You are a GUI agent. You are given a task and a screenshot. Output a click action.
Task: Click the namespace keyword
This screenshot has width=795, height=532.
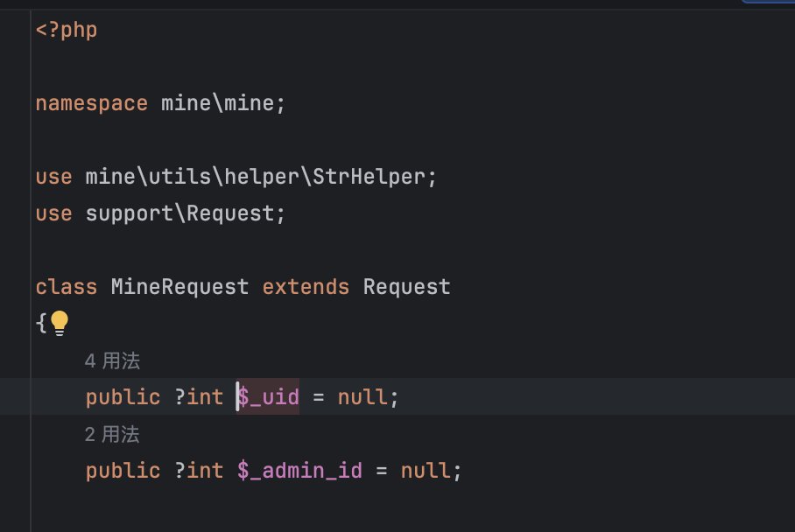pos(92,103)
